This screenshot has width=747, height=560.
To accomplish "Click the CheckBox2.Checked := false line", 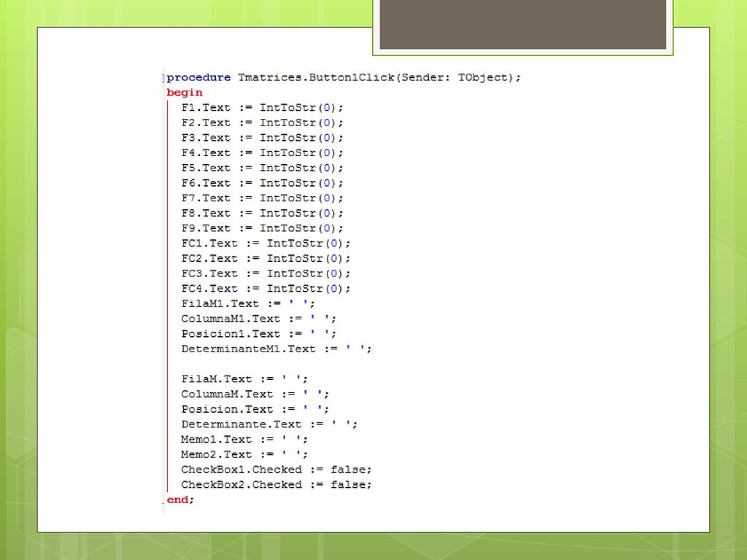I will pos(276,485).
